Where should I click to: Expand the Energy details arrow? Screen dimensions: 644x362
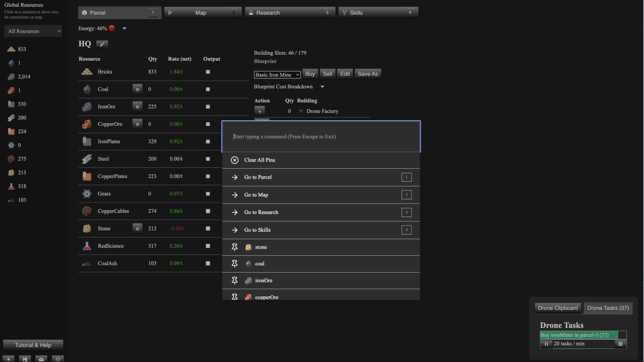124,28
